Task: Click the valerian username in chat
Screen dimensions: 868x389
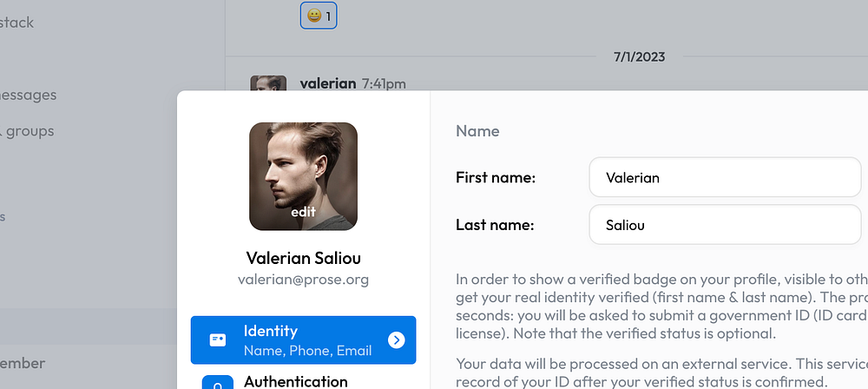Action: [328, 83]
